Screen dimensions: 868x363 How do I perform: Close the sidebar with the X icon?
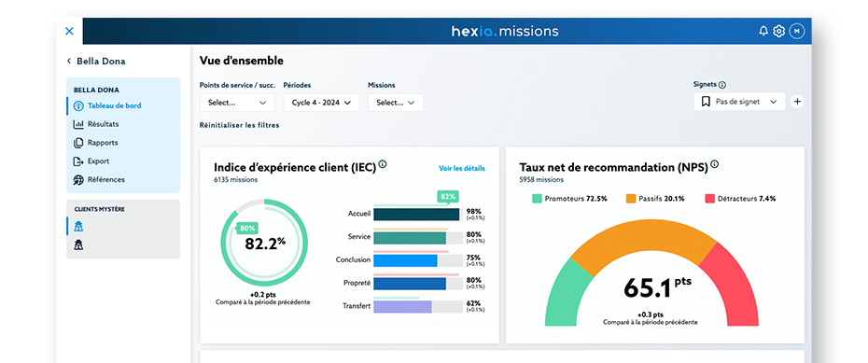coord(69,31)
